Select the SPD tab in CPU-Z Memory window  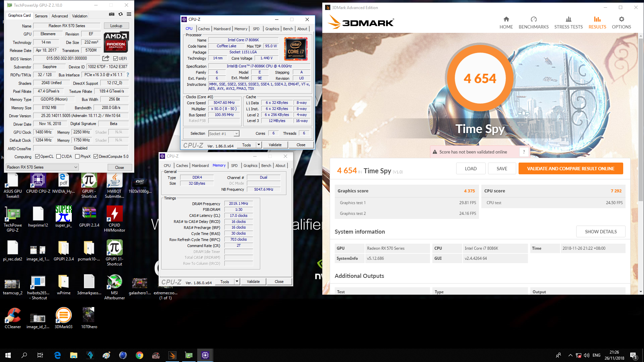coord(234,166)
